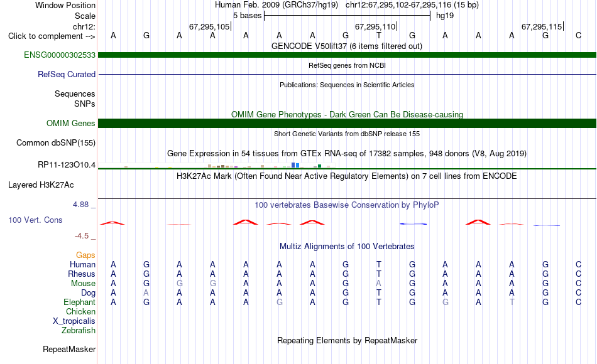
Task: Select the Elephant species label
Action: click(79, 302)
